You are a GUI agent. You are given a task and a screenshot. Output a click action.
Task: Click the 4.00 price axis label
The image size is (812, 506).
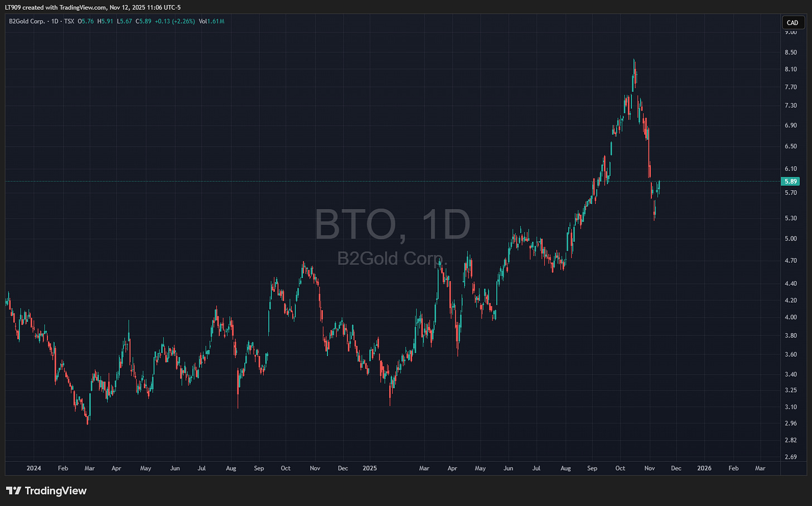[x=790, y=317]
